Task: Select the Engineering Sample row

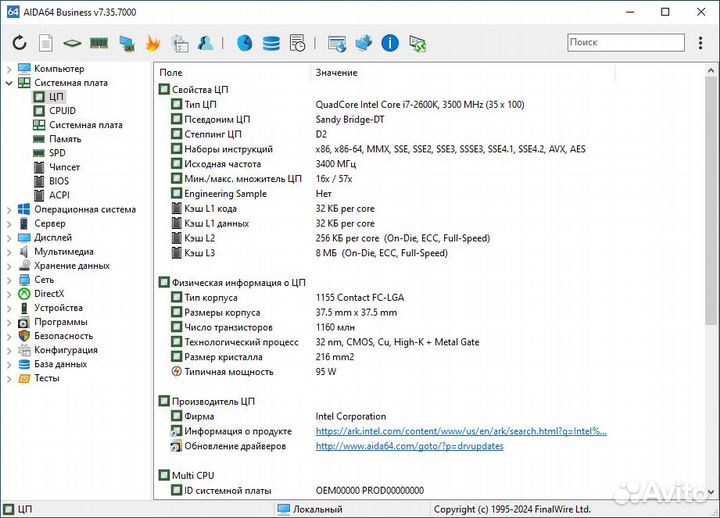Action: pyautogui.click(x=252, y=194)
